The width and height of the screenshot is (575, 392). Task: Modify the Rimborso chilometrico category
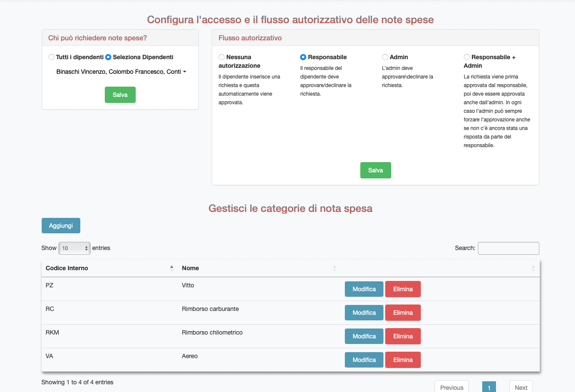coord(364,336)
